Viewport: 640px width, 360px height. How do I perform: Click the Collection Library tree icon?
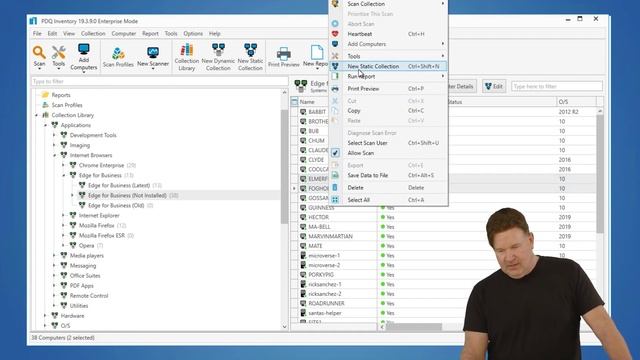(x=45, y=115)
